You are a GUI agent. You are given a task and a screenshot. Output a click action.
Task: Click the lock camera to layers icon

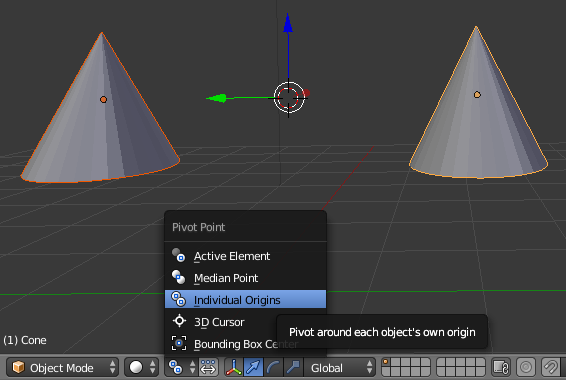coord(501,368)
